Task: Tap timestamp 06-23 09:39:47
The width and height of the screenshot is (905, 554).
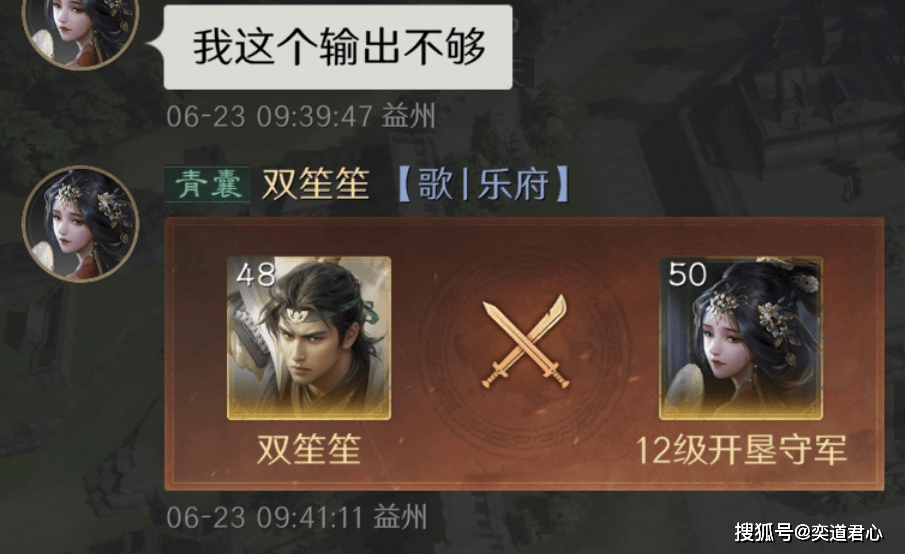Action: click(269, 117)
